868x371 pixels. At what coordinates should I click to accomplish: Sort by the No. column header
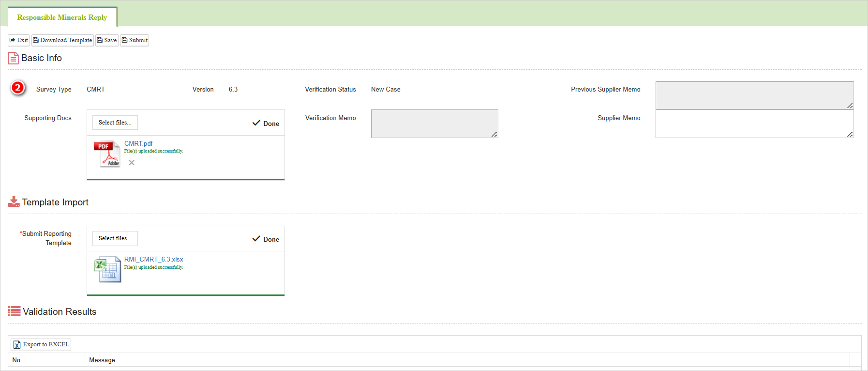coord(46,360)
